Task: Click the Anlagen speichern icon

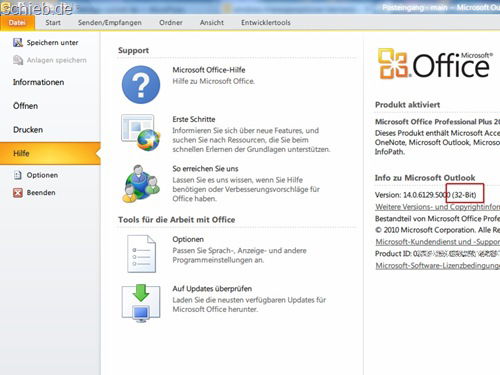Action: pos(18,60)
